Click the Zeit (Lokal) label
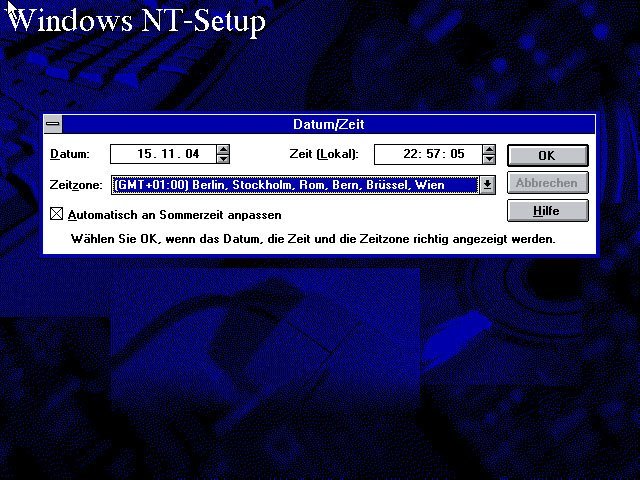 (x=322, y=155)
